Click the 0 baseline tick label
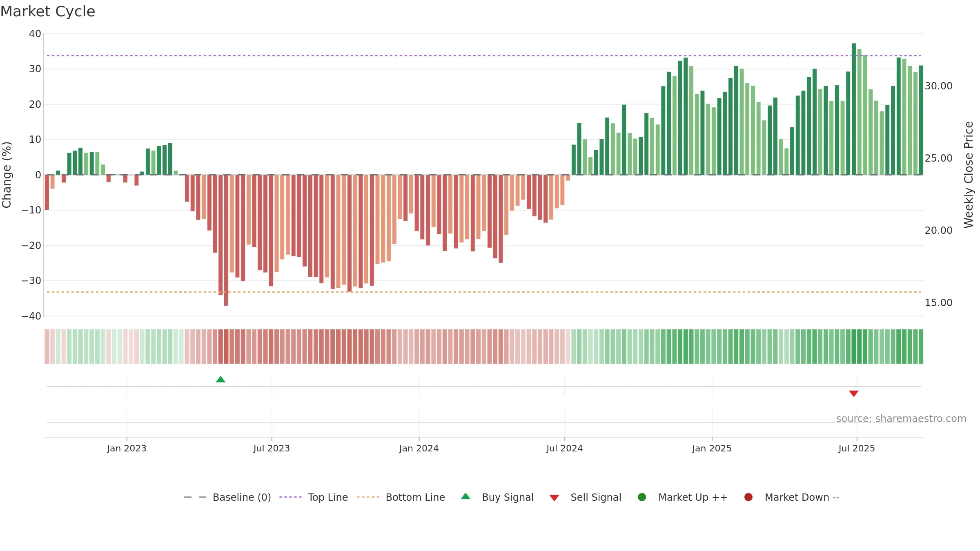Screen dimensions: 980x551 point(38,175)
